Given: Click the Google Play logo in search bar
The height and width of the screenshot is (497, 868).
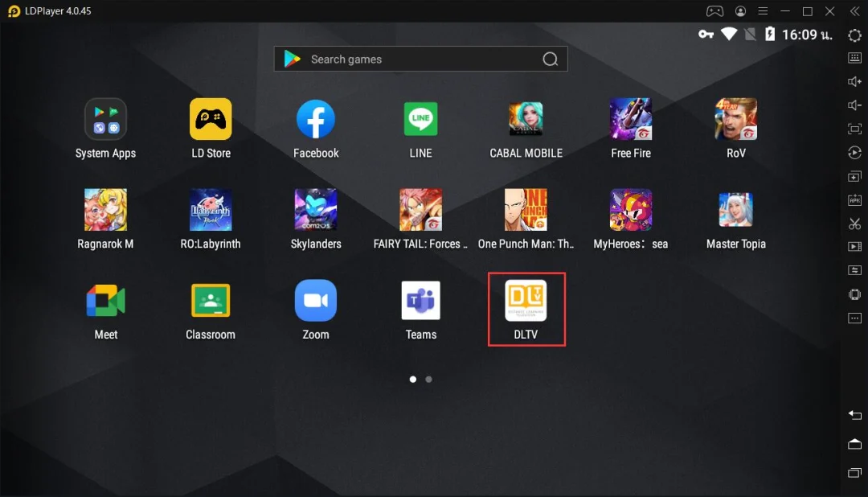Looking at the screenshot, I should point(292,59).
